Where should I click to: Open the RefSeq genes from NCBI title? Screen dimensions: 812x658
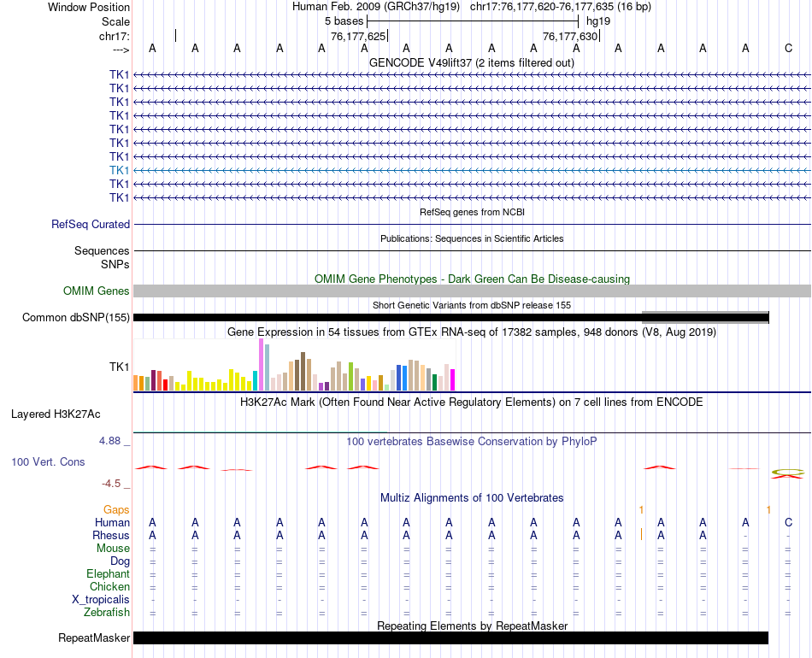[472, 212]
